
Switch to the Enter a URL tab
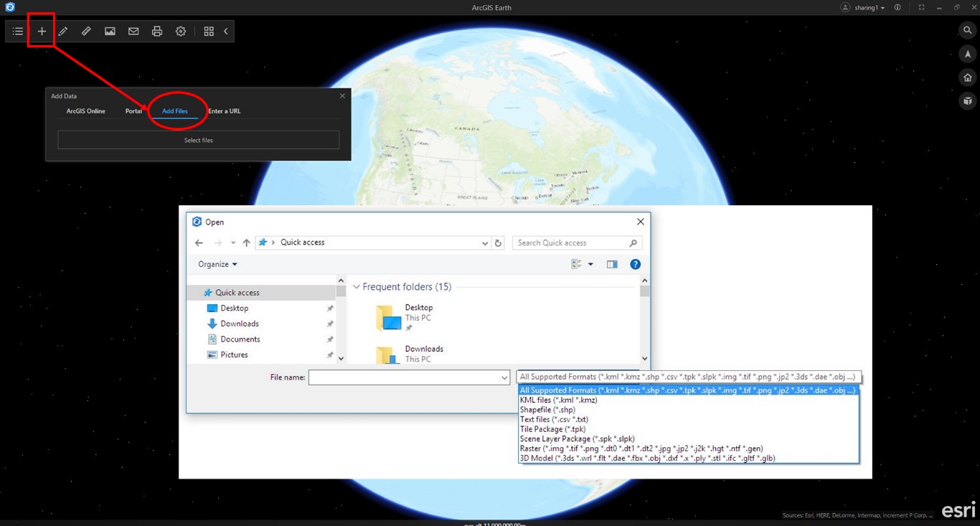[x=225, y=111]
